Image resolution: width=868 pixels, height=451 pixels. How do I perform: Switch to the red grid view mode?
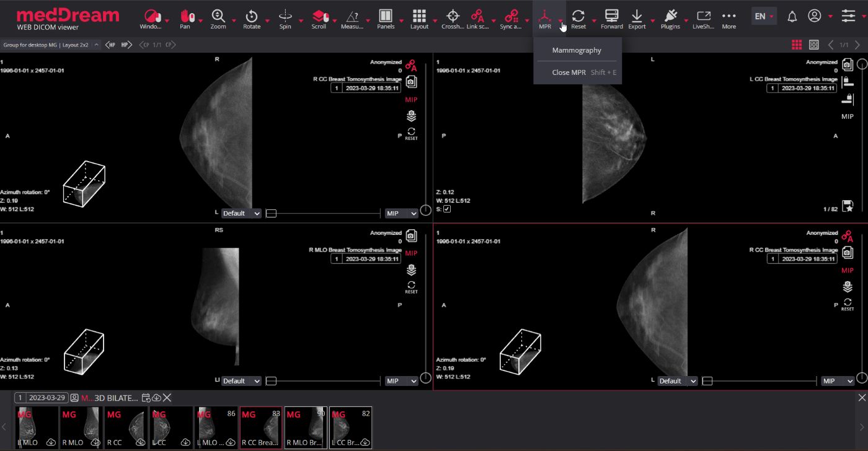coord(797,45)
